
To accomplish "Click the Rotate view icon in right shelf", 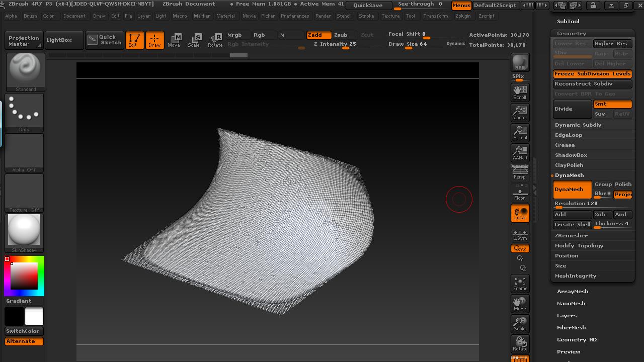I will pyautogui.click(x=520, y=344).
